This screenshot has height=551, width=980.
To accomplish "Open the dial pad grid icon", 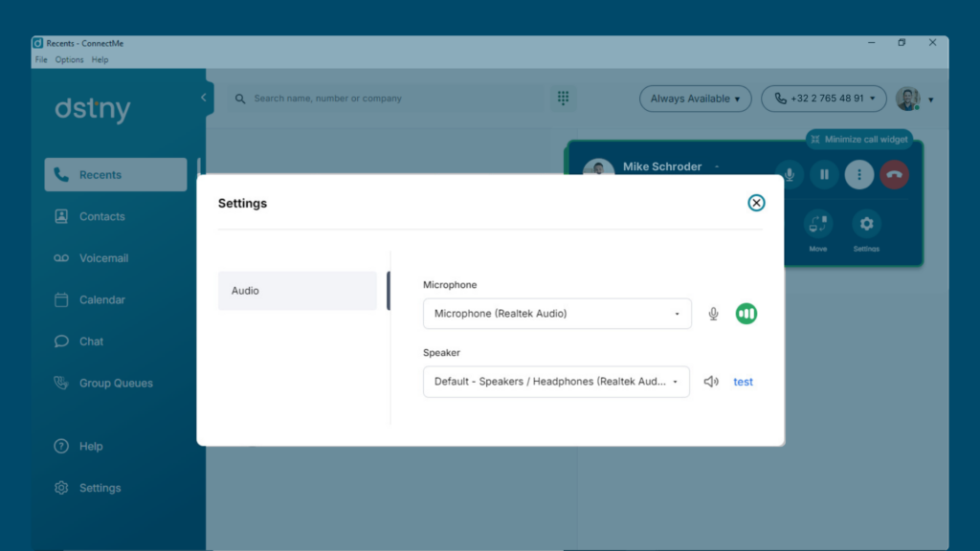I will coord(563,99).
